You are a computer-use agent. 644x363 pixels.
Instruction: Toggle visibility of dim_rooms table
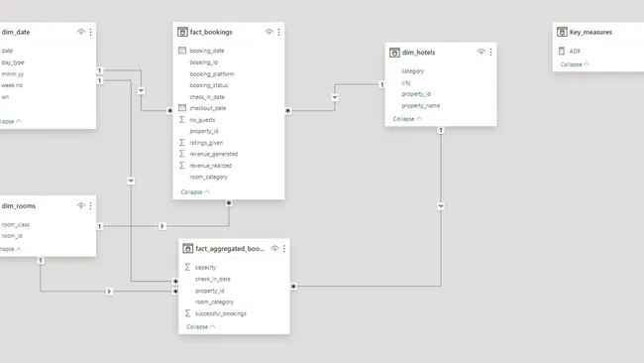coord(81,205)
